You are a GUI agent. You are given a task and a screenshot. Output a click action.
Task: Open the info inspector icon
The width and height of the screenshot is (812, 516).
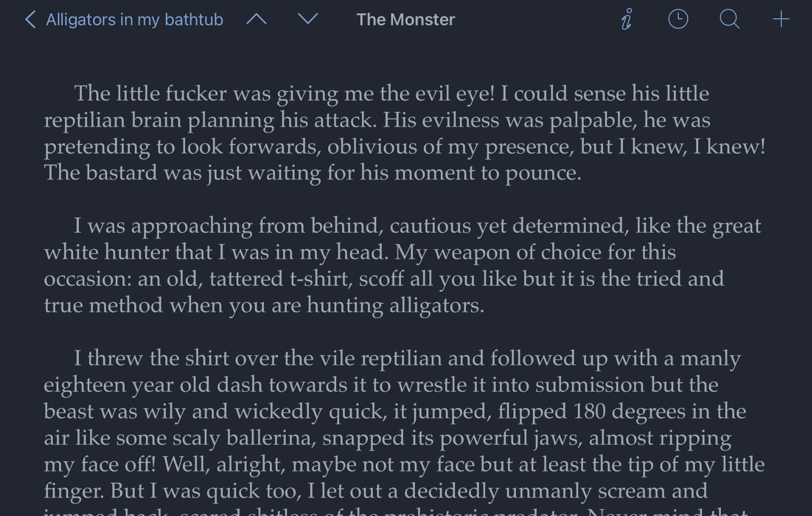627,19
